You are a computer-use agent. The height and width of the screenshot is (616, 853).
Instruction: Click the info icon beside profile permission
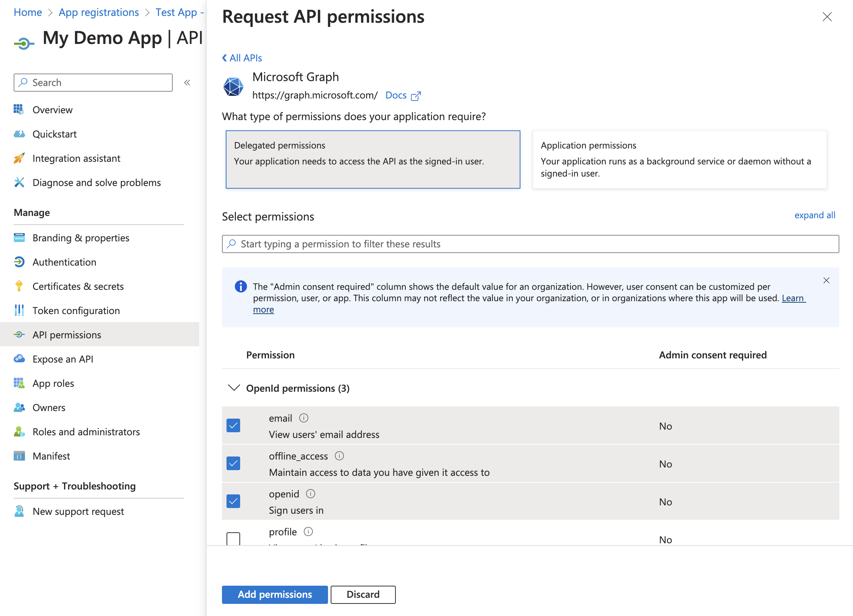pos(308,532)
